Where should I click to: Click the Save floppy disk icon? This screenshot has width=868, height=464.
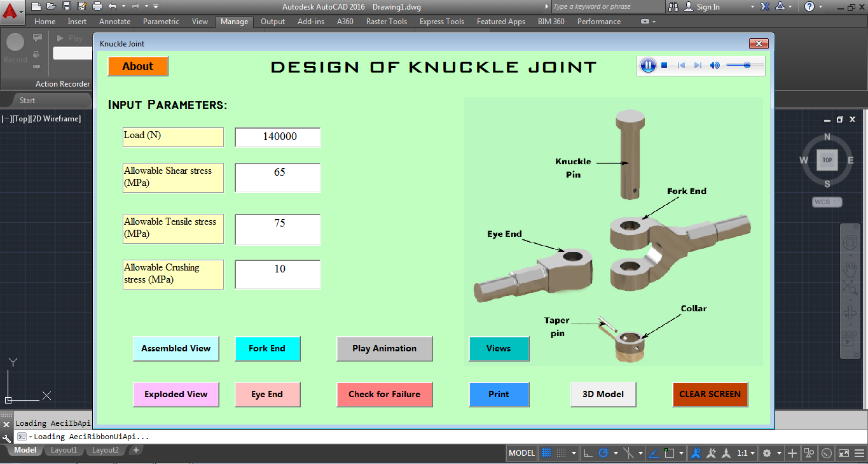67,6
